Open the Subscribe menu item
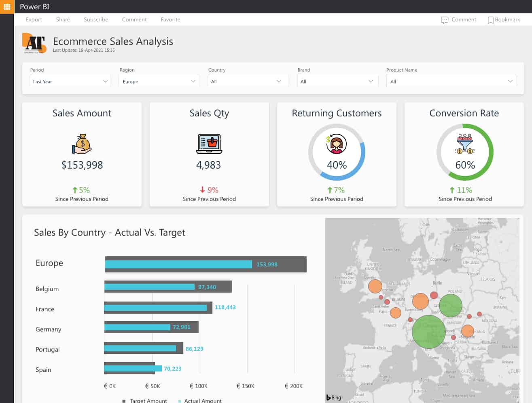The image size is (532, 403). (96, 19)
